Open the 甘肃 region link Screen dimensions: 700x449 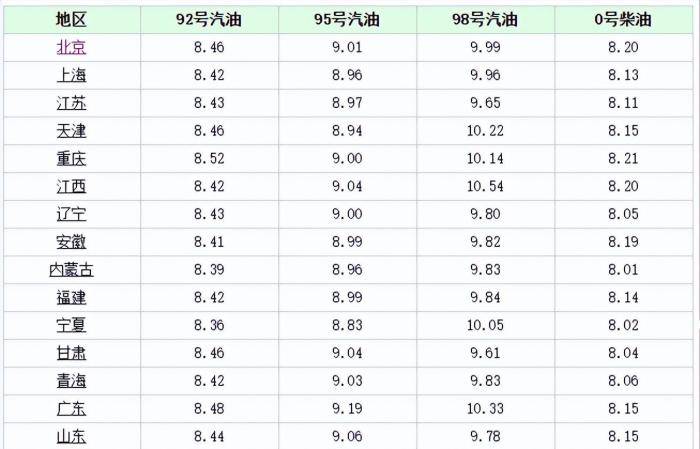click(x=71, y=353)
